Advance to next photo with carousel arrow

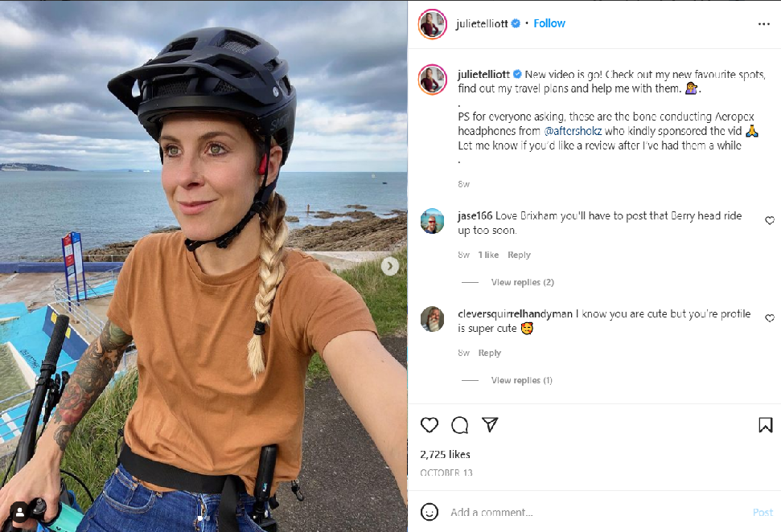click(390, 266)
